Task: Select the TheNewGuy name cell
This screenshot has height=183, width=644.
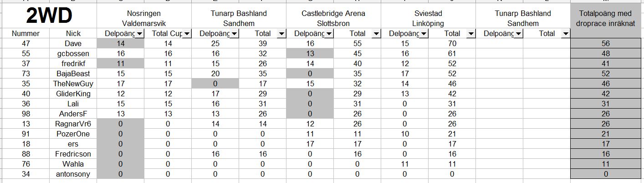Action: (73, 84)
